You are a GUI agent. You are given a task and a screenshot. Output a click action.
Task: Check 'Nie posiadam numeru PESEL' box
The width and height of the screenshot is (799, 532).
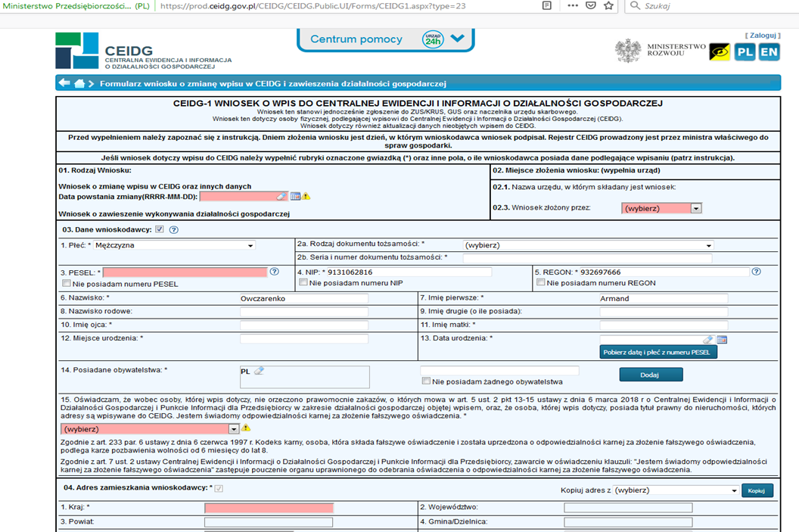[66, 283]
